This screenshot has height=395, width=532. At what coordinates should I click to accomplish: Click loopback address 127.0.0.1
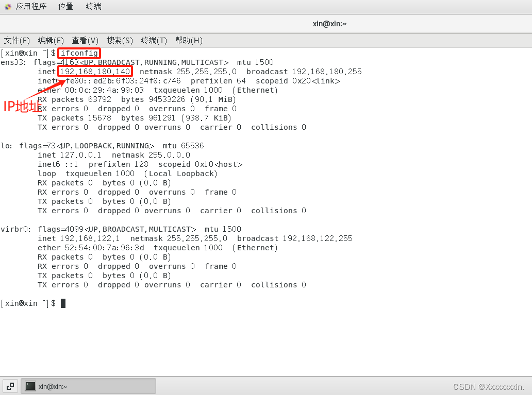(80, 155)
